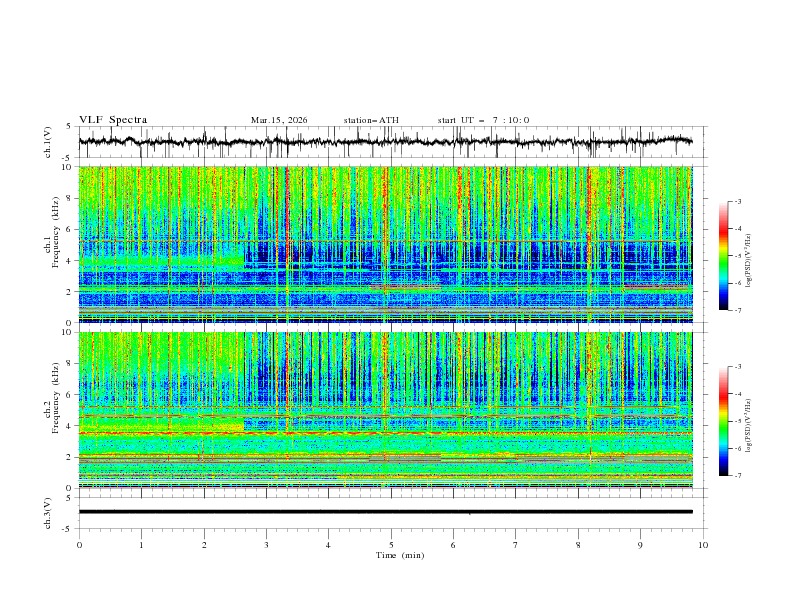Click ch.1 colorbar 'log(PSD)(V²/Hz)' label

tap(748, 261)
